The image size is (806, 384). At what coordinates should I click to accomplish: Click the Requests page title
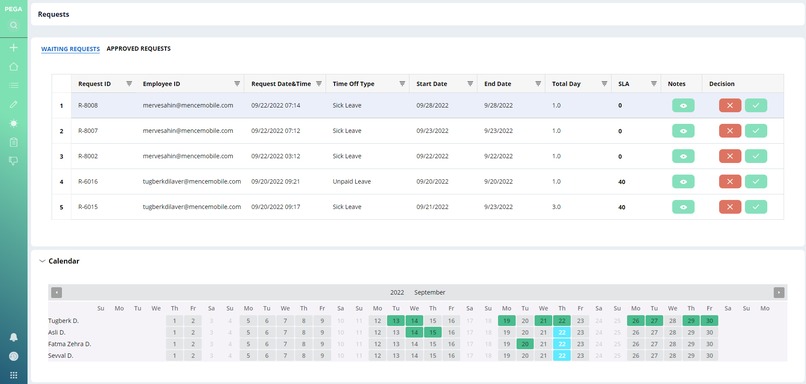pyautogui.click(x=53, y=14)
